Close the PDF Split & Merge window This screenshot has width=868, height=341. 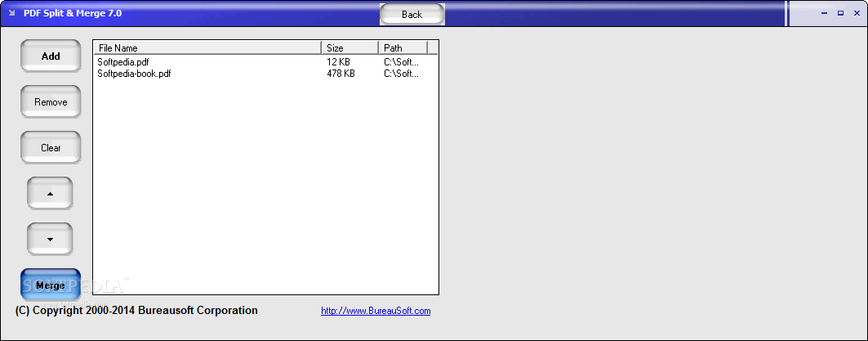point(857,13)
